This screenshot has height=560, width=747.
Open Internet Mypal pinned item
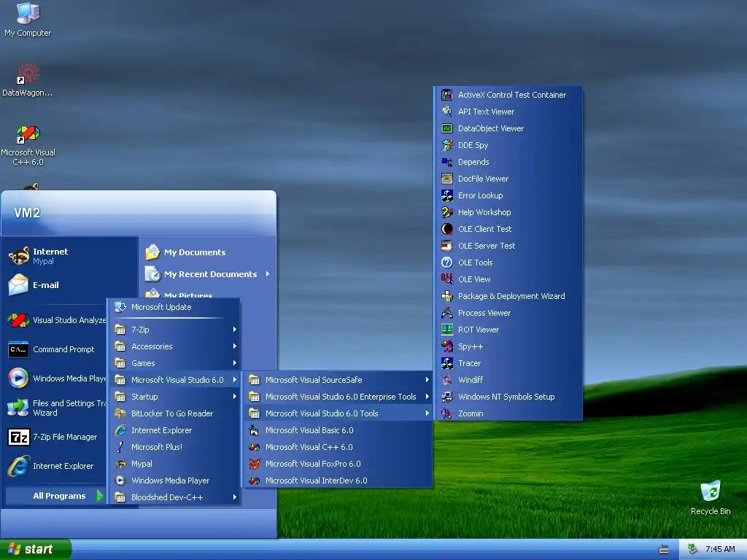point(70,256)
